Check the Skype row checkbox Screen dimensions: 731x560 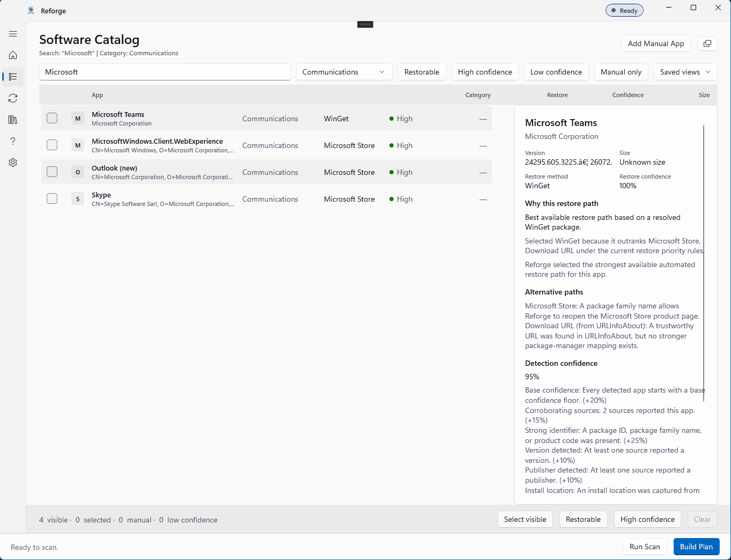(x=52, y=198)
